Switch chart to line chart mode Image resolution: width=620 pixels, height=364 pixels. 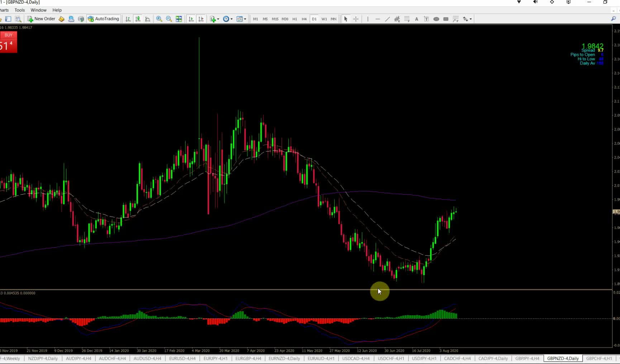[x=147, y=19]
